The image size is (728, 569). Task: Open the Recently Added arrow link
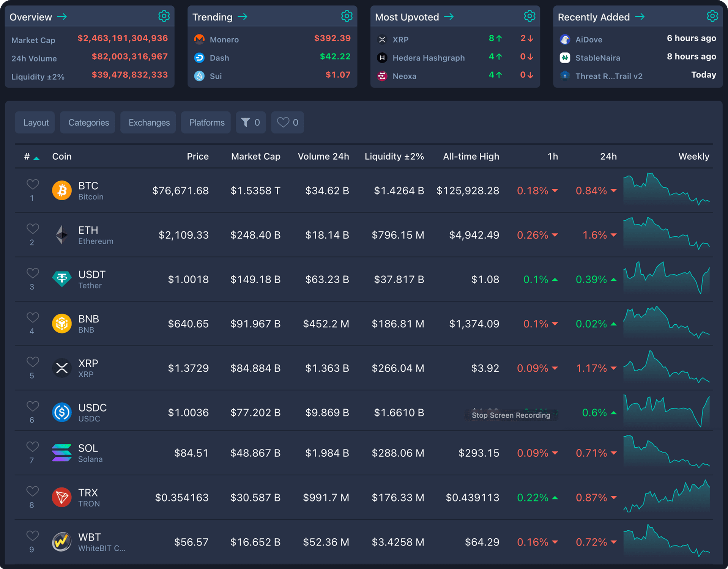640,17
